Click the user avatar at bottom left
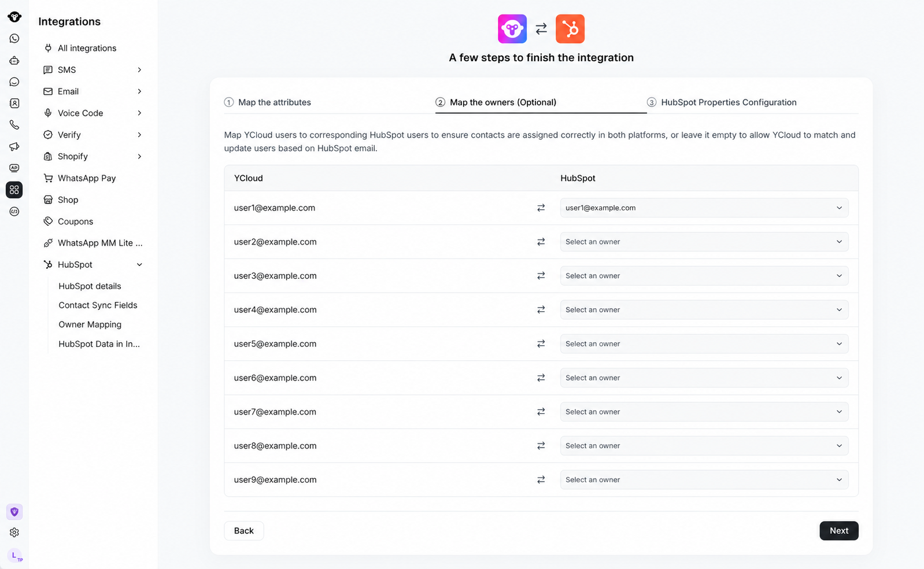 point(15,556)
